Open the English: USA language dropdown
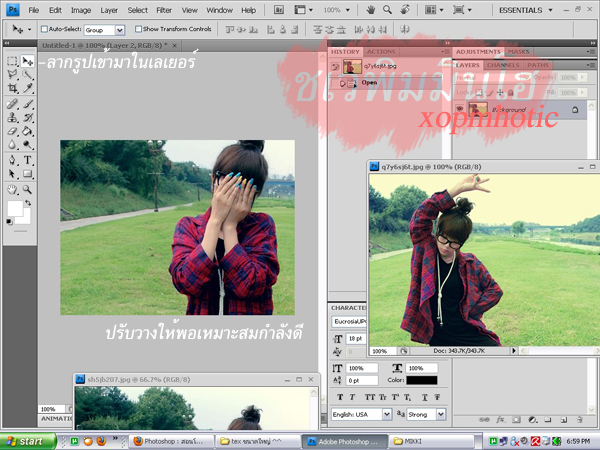Viewport: 600px width, 450px height. [361, 414]
